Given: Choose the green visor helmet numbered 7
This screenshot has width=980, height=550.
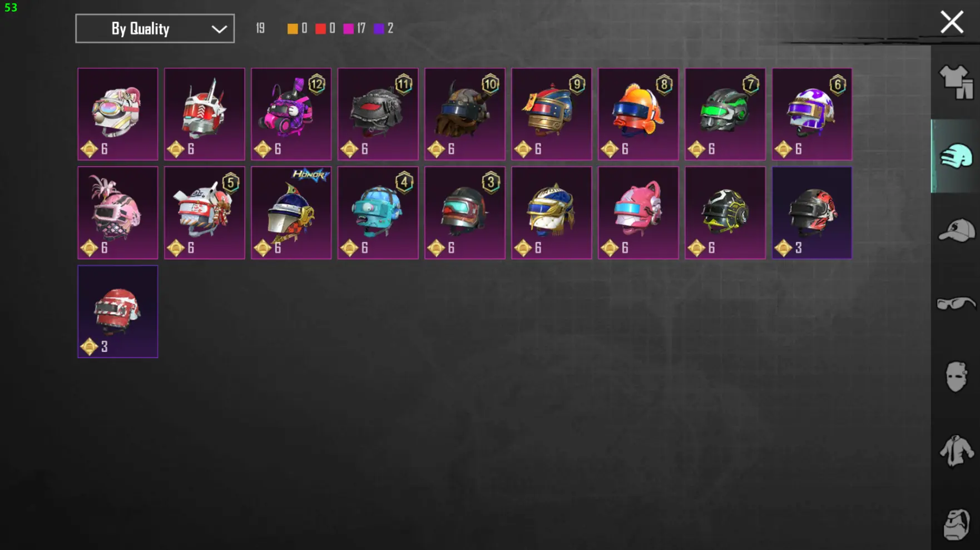Looking at the screenshot, I should (725, 114).
